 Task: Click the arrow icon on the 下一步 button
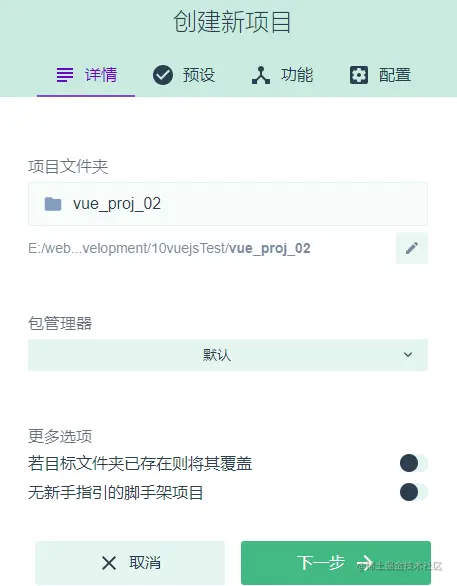tap(364, 562)
